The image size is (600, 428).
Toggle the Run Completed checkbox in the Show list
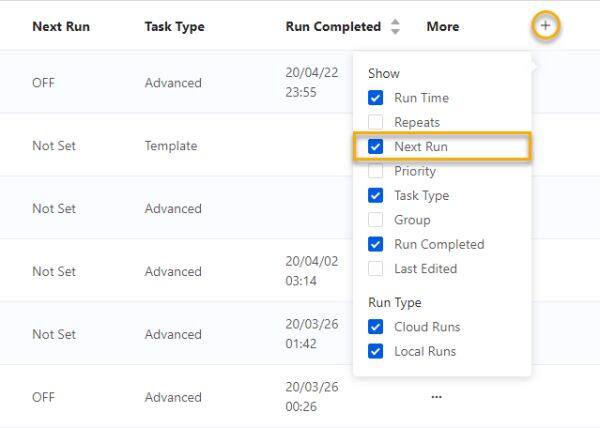375,244
